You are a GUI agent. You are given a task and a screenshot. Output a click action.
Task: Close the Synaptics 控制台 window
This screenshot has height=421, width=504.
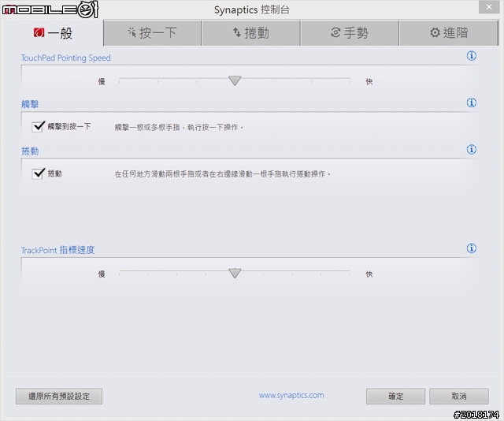[x=489, y=7]
